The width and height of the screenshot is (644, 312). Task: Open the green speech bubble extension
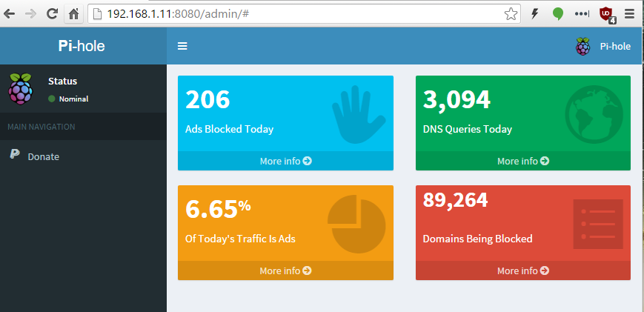click(x=558, y=14)
